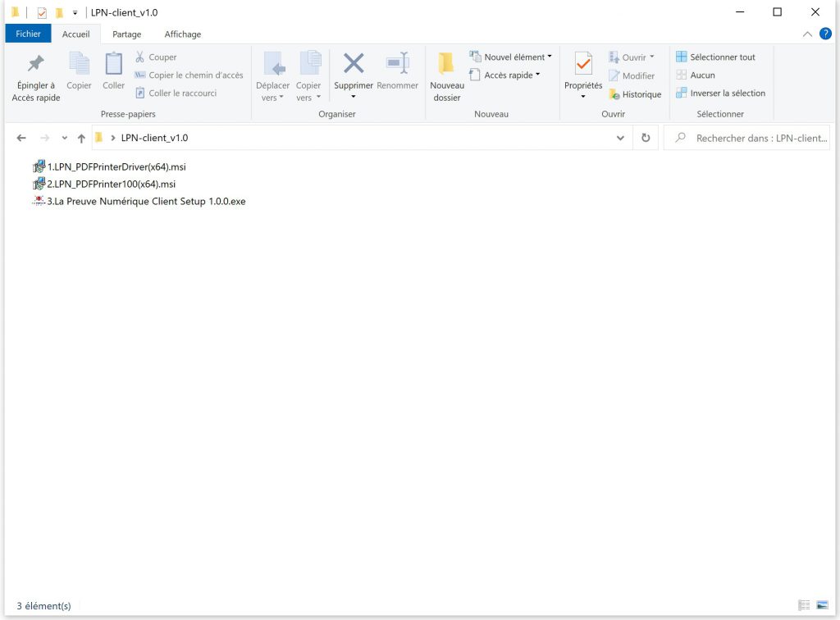The width and height of the screenshot is (840, 620).
Task: Click the address bar path chevron
Action: [113, 138]
